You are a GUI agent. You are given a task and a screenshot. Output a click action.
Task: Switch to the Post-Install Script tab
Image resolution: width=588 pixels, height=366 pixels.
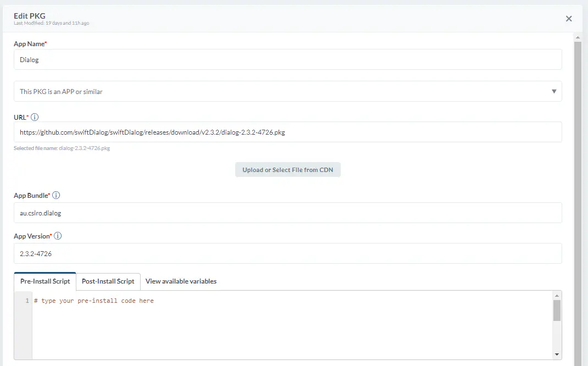coord(108,281)
